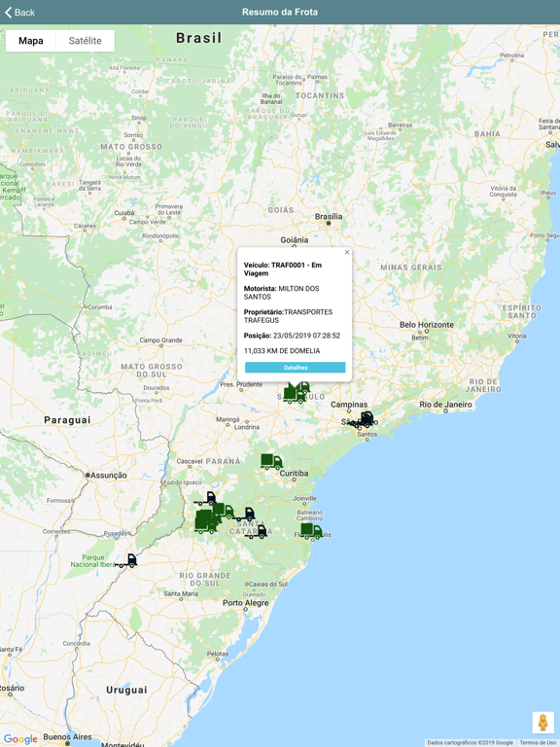560x747 pixels.
Task: Select green truck marker near Curitiba
Action: 271,462
